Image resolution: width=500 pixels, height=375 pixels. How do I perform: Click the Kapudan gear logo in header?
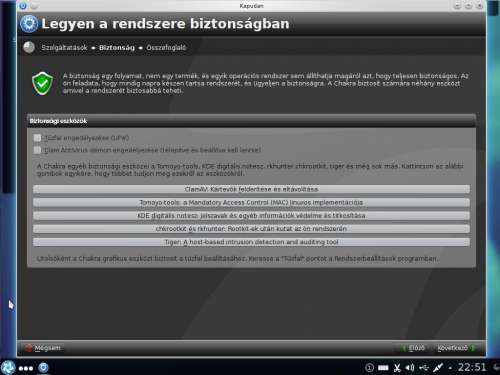click(29, 24)
